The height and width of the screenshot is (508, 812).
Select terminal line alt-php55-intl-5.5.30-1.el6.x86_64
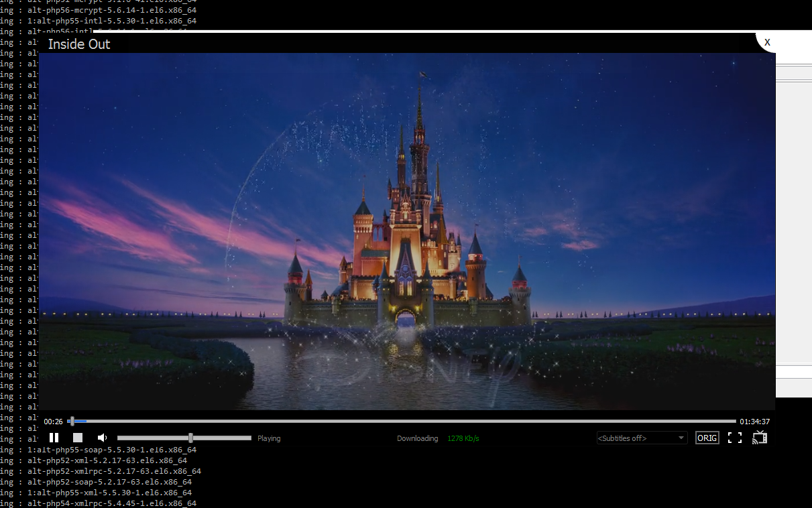(112, 21)
